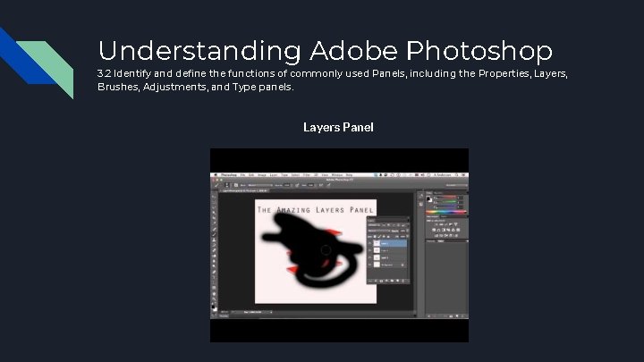Hide the highlighted top layer via eye icon
This screenshot has height=362, width=644.
click(369, 243)
